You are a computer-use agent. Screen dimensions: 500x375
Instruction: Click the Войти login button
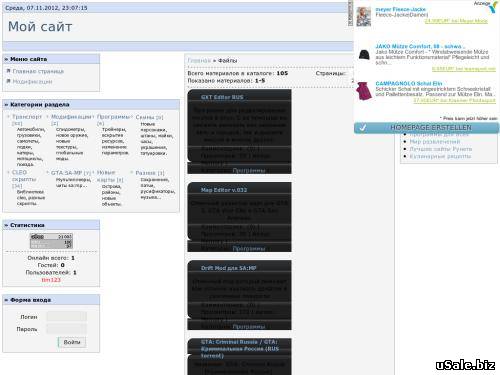[x=72, y=342]
